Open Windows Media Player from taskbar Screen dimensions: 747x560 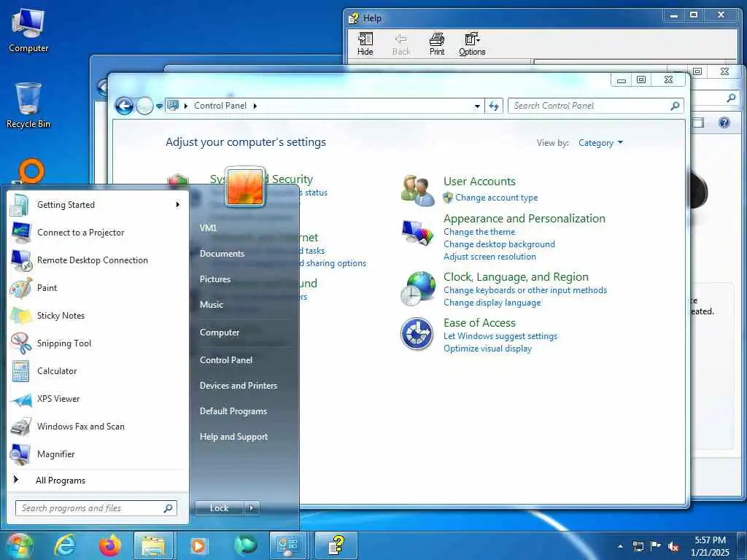(198, 545)
